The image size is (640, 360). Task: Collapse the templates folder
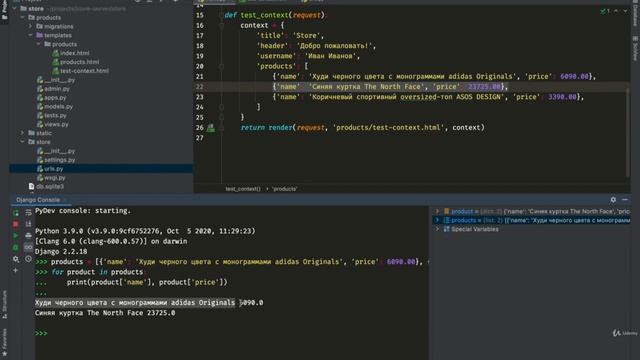click(31, 36)
